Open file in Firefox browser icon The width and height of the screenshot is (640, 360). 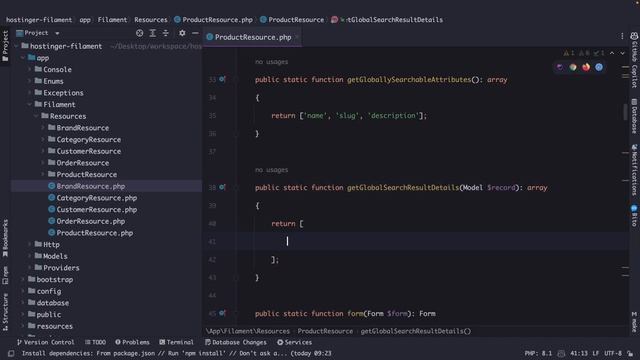586,67
